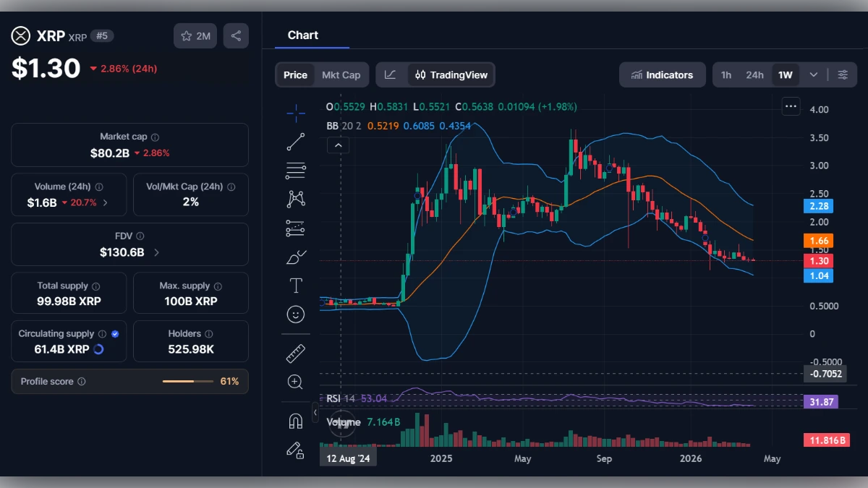The height and width of the screenshot is (488, 868).
Task: Select the trend line drawing tool
Action: [x=295, y=142]
